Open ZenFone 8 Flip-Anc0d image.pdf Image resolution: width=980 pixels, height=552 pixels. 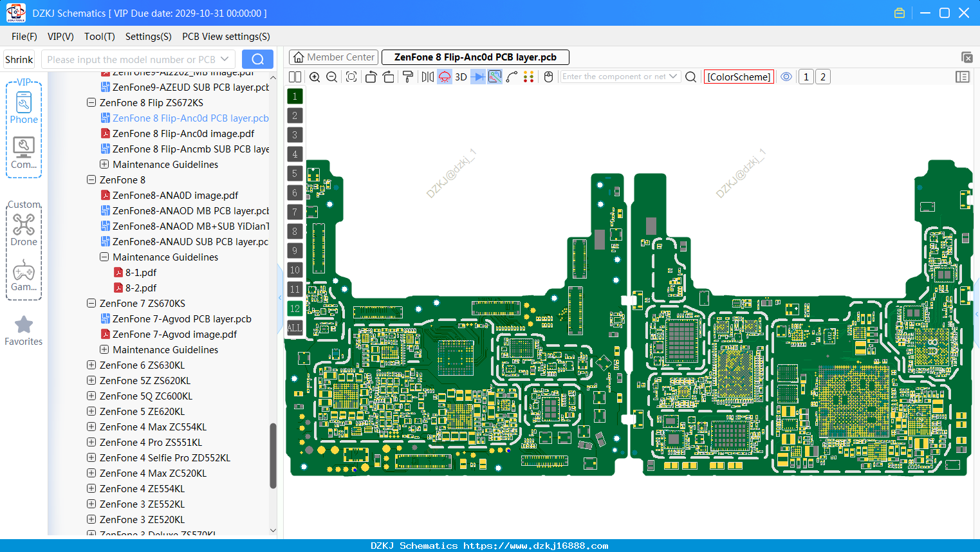click(x=183, y=133)
